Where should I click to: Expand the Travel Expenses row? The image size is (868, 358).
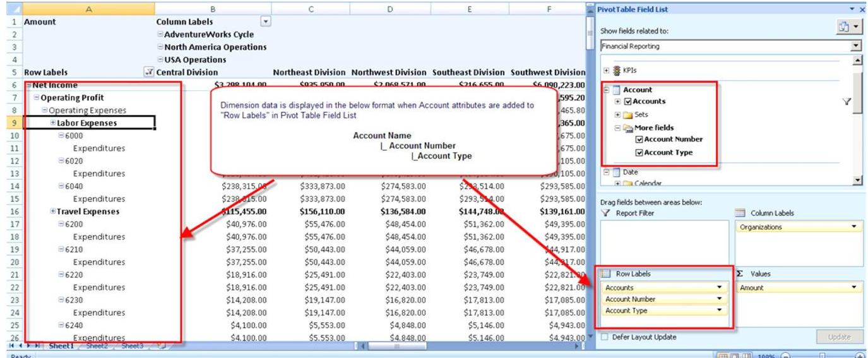click(53, 212)
